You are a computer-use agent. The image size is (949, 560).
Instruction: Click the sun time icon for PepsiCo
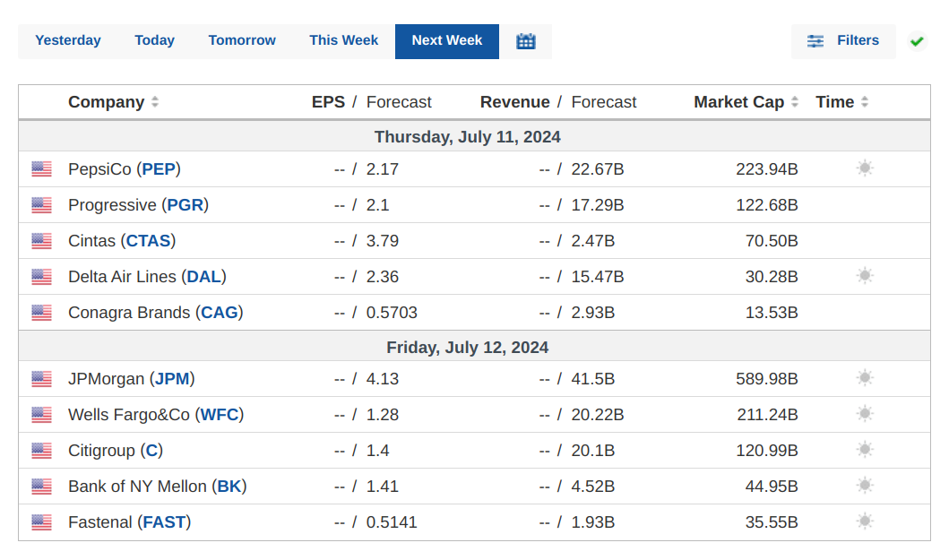pyautogui.click(x=865, y=168)
